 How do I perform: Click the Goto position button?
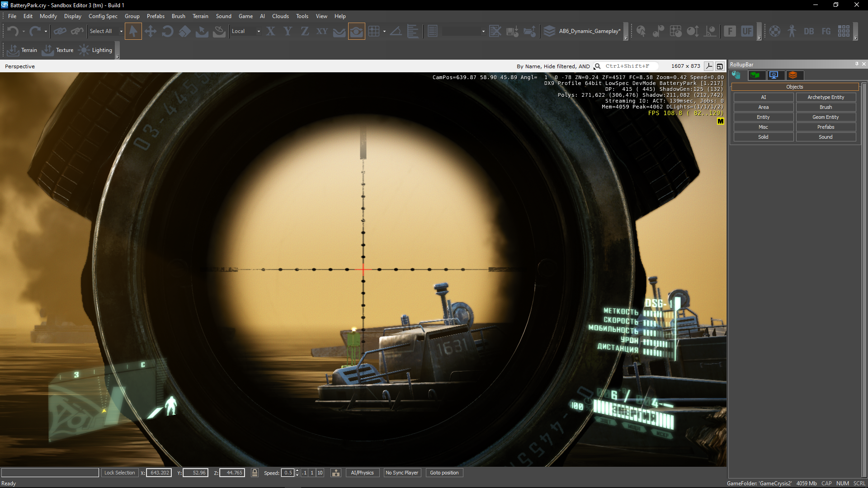pyautogui.click(x=444, y=473)
